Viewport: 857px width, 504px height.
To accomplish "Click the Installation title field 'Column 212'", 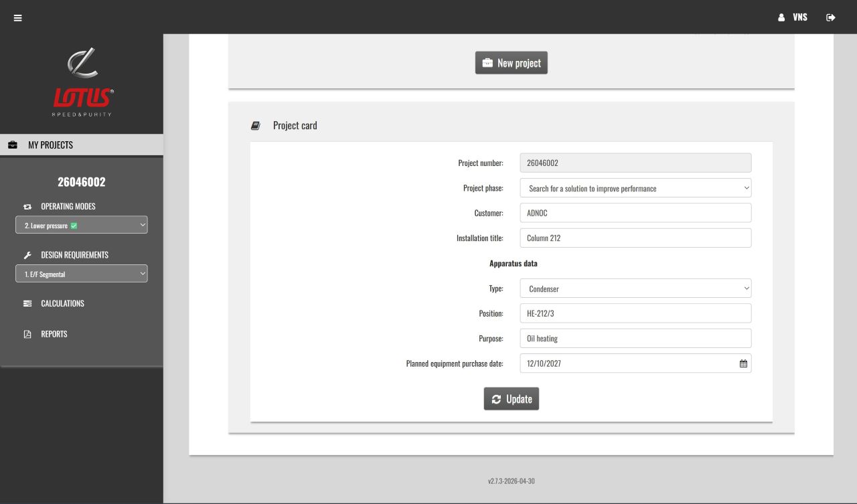I will tap(635, 238).
